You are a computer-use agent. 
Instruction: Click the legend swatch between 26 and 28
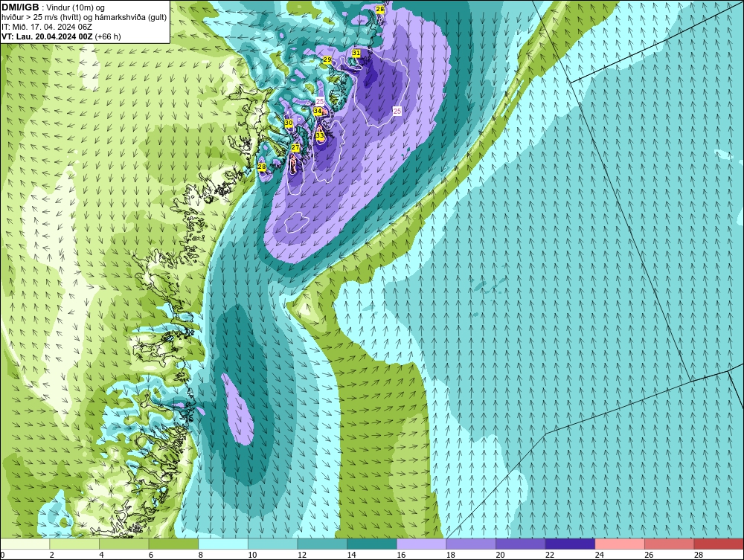[669, 544]
